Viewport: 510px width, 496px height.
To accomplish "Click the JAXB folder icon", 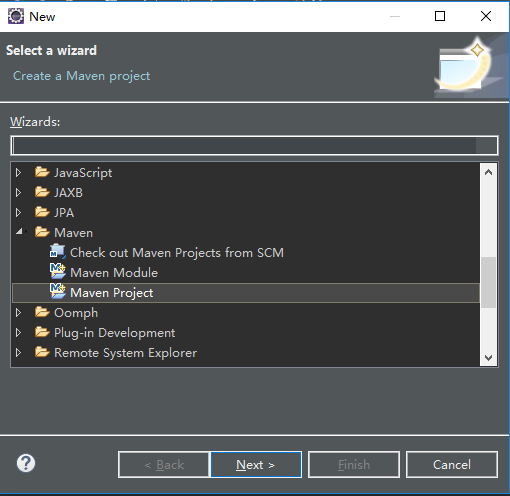I will tap(42, 192).
